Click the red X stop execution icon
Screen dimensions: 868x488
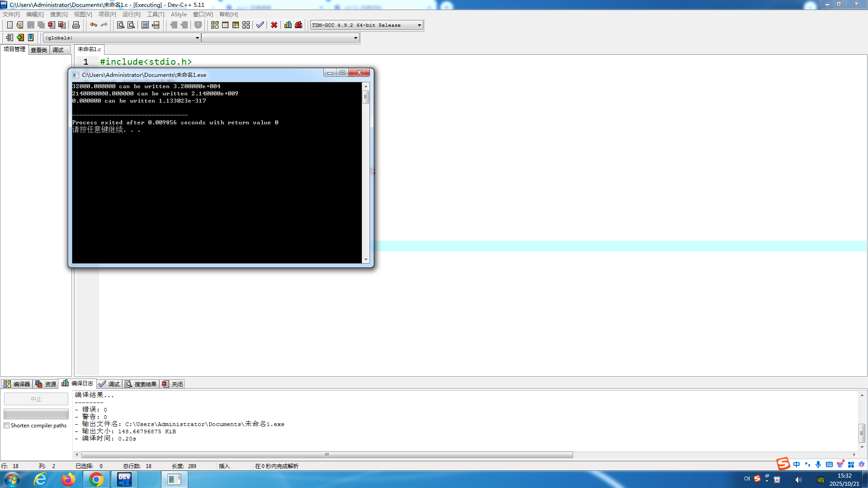(274, 25)
